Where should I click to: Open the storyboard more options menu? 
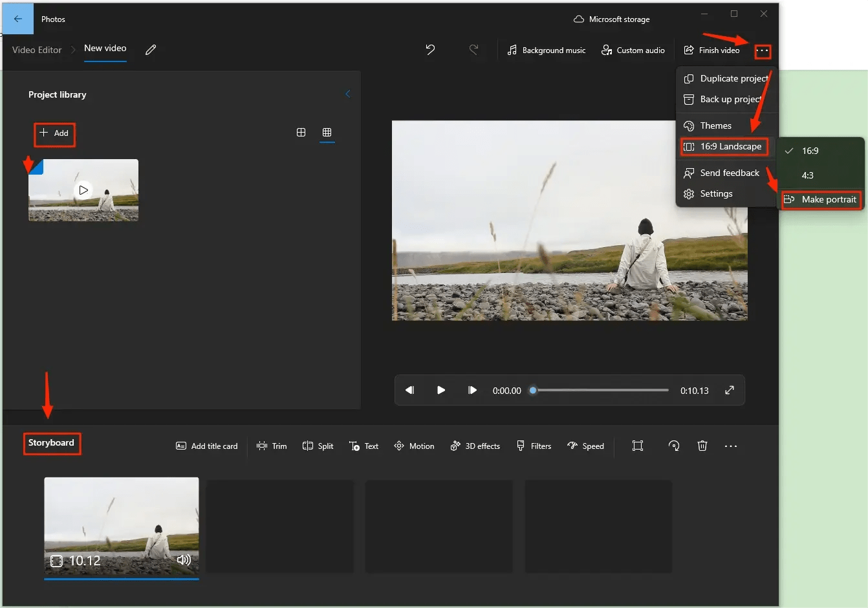[x=731, y=446]
